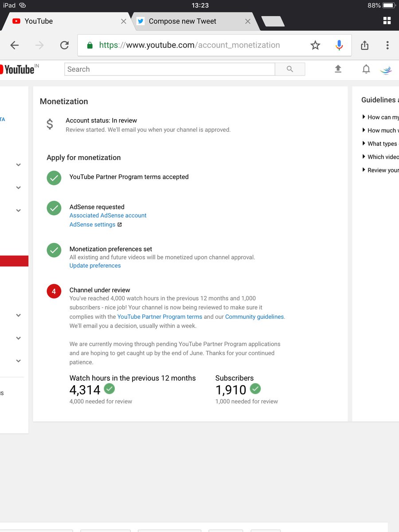
Task: Select the red highlighted sidebar item
Action: point(14,261)
